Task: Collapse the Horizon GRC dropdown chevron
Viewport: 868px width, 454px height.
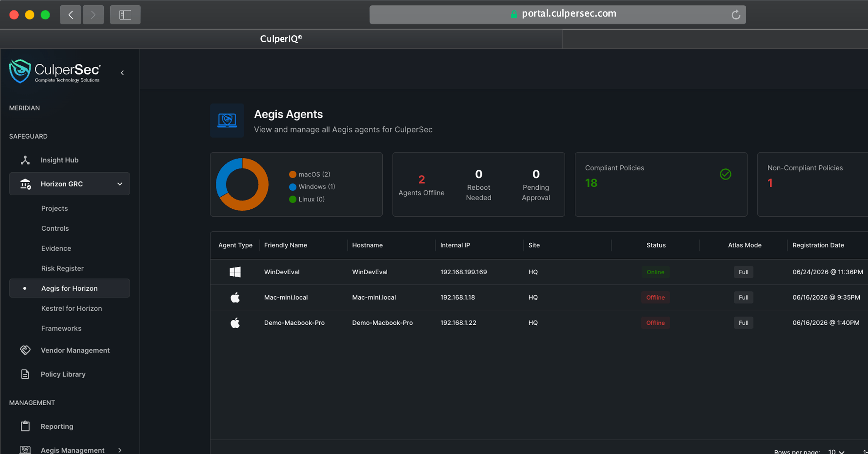Action: pos(120,184)
